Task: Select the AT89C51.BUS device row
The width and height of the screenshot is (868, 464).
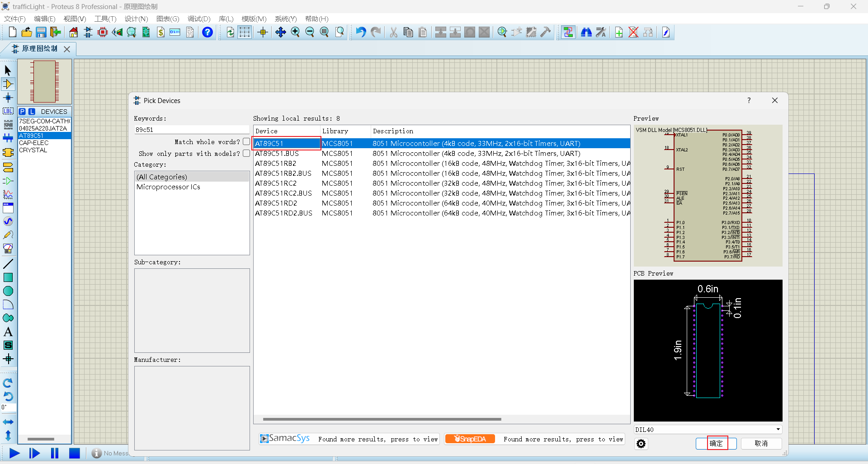Action: (442, 154)
